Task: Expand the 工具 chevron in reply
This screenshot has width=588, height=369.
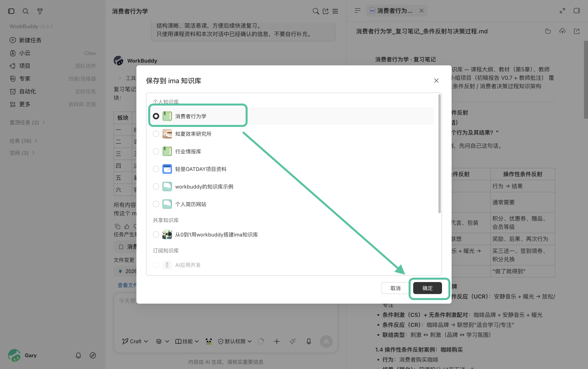Action: [x=120, y=78]
